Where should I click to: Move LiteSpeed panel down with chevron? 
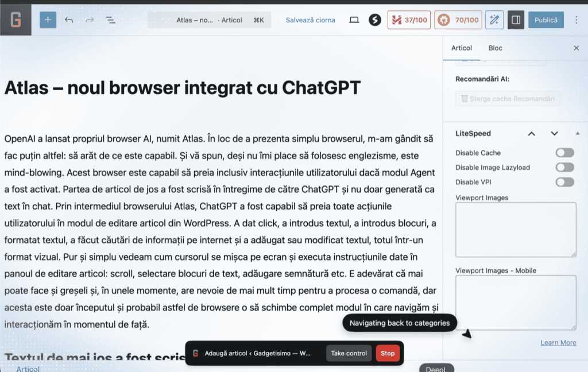pyautogui.click(x=554, y=134)
